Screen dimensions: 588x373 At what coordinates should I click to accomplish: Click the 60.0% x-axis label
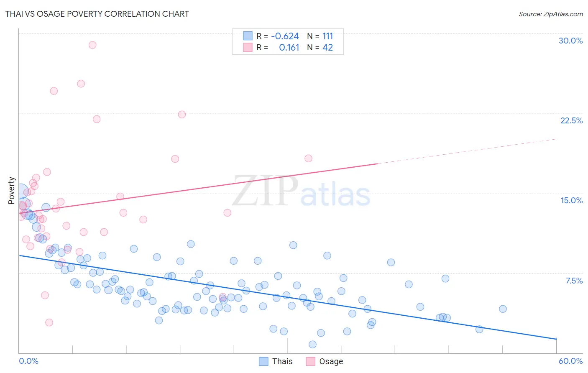(570, 361)
